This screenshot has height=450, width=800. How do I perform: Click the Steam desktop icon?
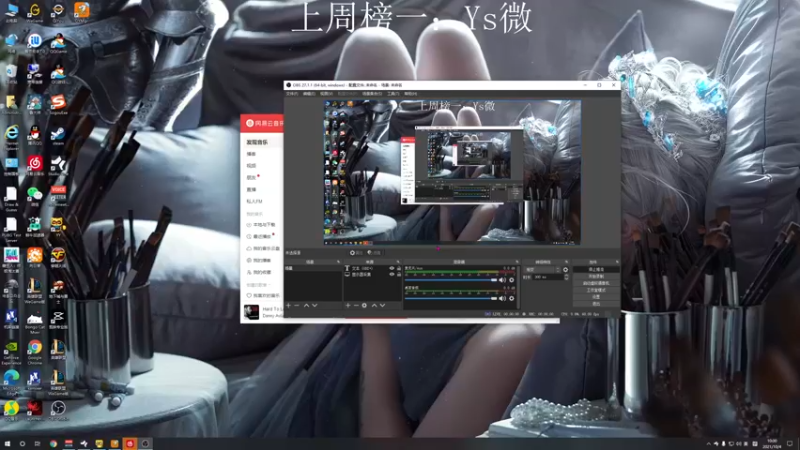click(x=58, y=136)
